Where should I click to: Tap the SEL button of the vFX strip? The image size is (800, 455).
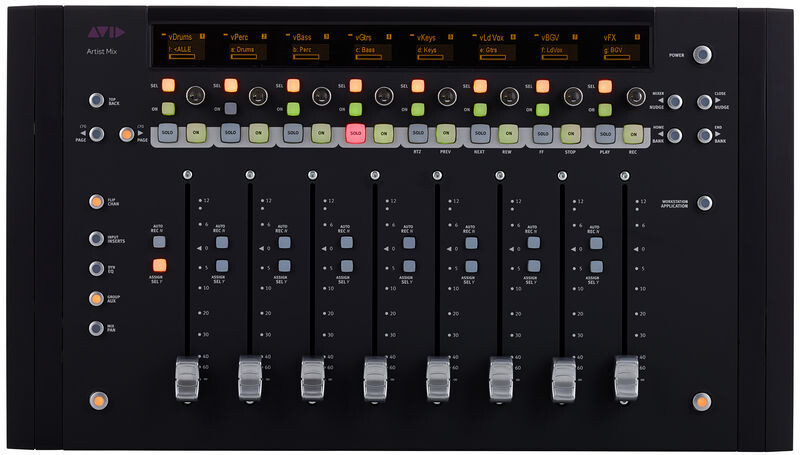(x=605, y=86)
